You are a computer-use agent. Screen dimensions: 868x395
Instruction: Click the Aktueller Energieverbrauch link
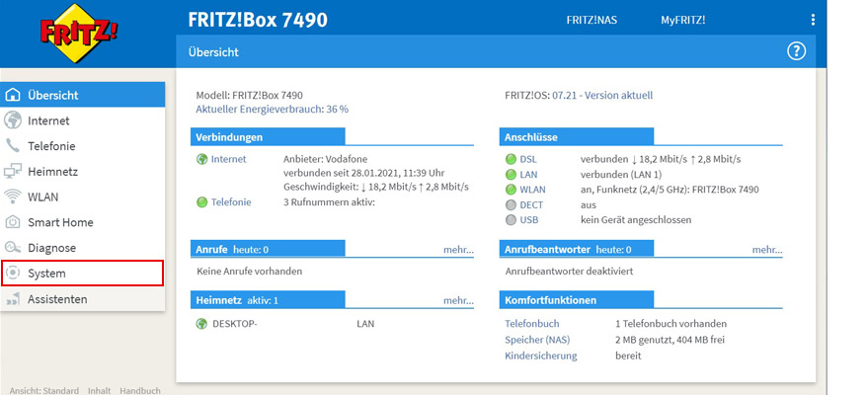(272, 109)
